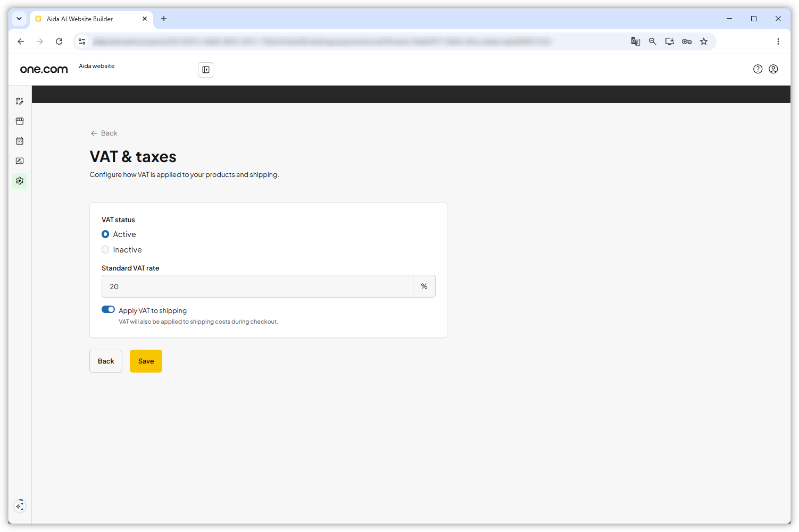Open the website editor sidebar icon
The image size is (799, 532).
tap(20, 101)
